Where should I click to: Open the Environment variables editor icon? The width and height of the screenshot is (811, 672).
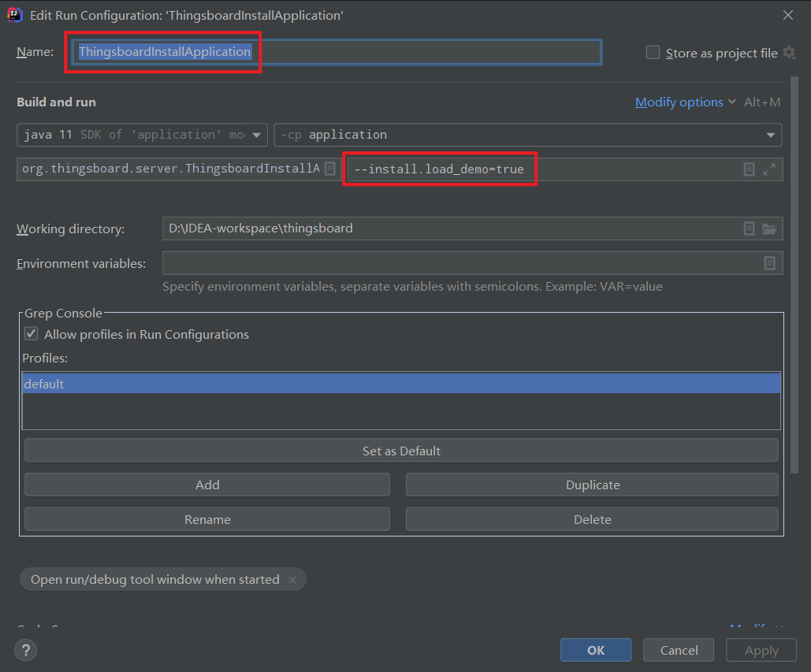click(769, 263)
